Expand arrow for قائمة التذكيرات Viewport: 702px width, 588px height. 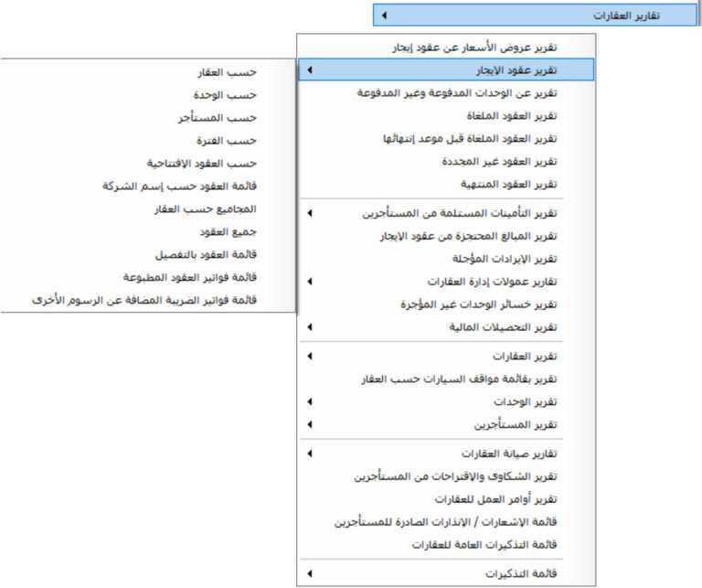(310, 573)
